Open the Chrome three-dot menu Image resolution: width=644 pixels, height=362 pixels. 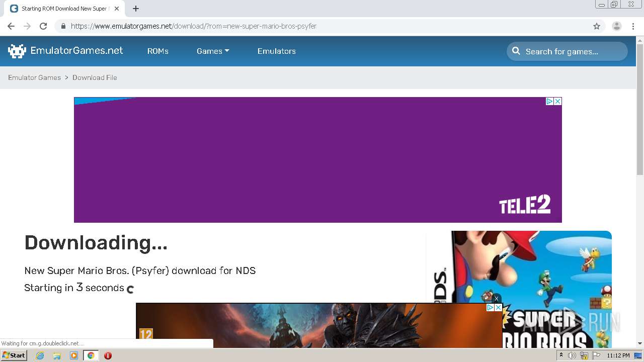pos(633,26)
